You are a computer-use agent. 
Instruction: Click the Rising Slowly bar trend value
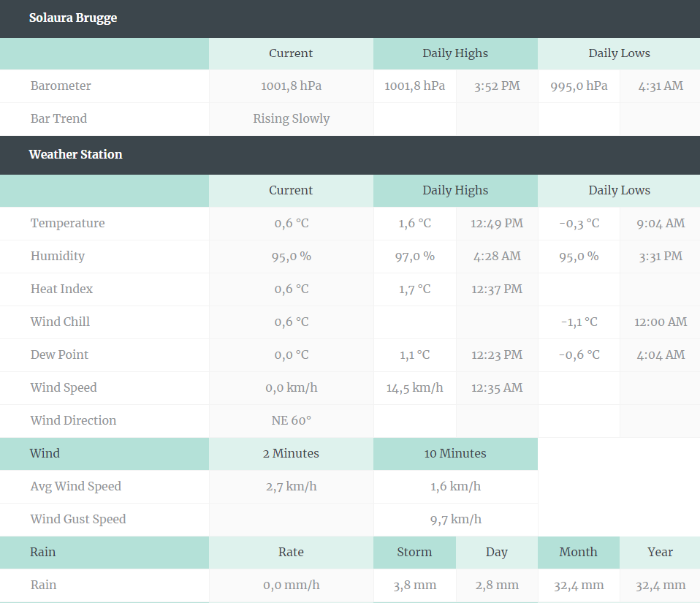tap(291, 119)
